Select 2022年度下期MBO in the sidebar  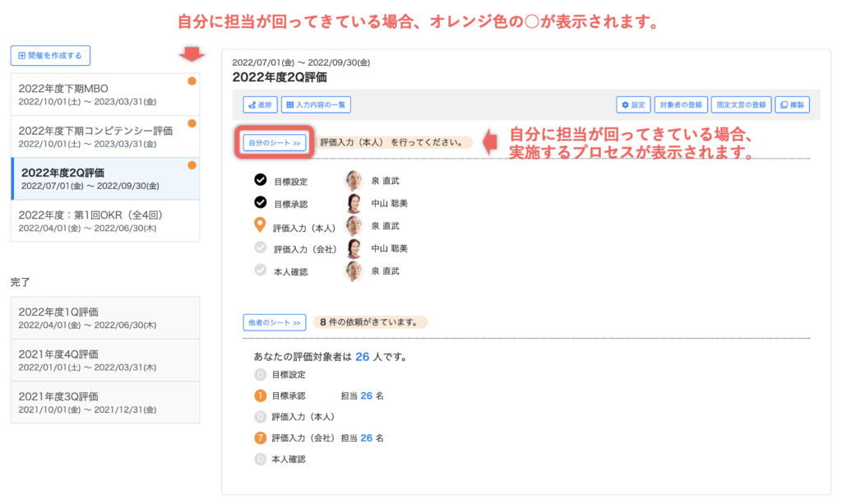[x=105, y=95]
